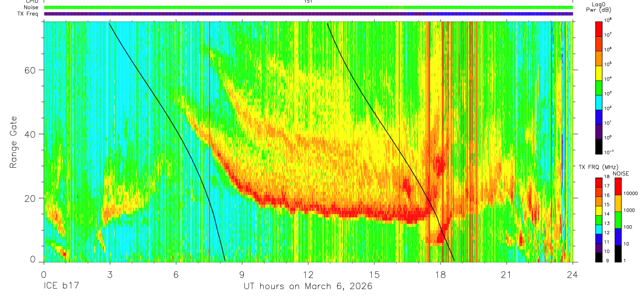
Task: Click the blue segment of NOISE colorbar
Action: (617, 237)
